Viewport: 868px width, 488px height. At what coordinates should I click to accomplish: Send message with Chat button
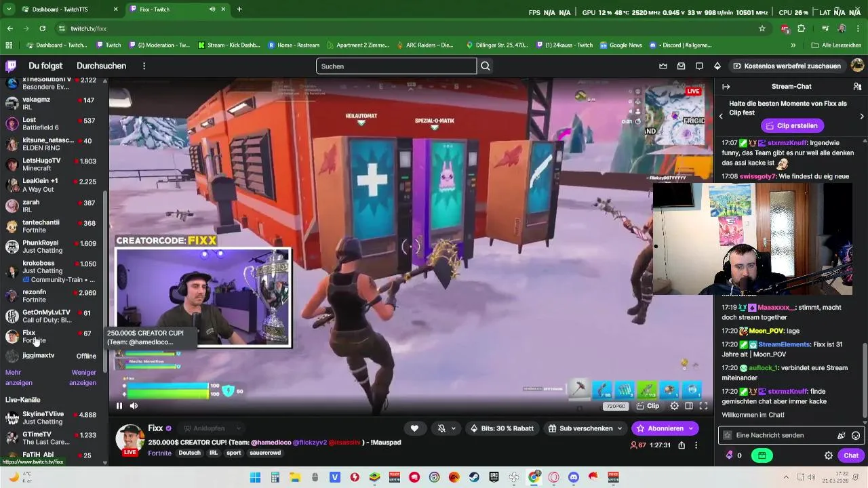pos(851,455)
